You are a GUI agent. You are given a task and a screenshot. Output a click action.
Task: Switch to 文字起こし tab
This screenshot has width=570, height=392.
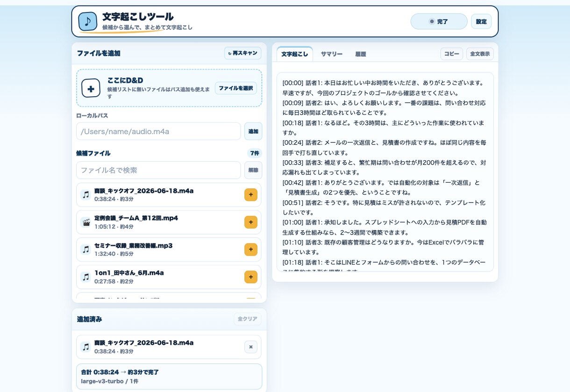(x=295, y=54)
